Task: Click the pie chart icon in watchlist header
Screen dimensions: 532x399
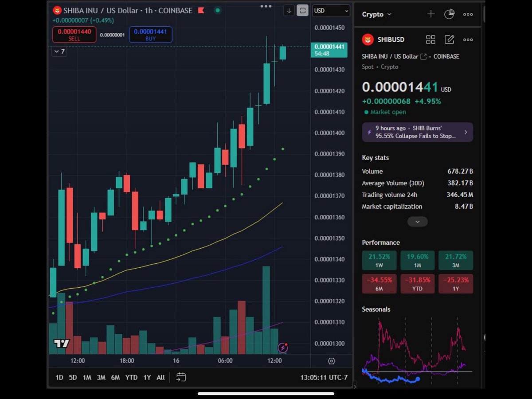Action: (x=449, y=14)
